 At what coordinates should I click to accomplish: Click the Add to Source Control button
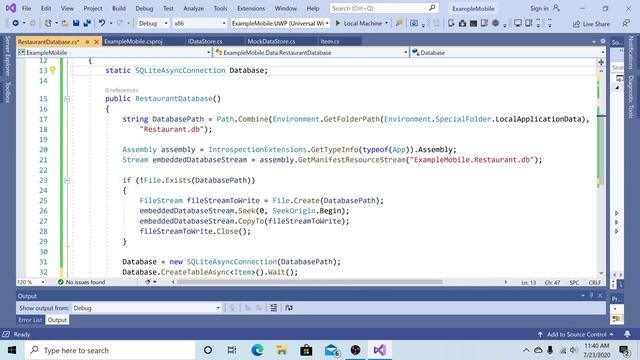pyautogui.click(x=576, y=334)
